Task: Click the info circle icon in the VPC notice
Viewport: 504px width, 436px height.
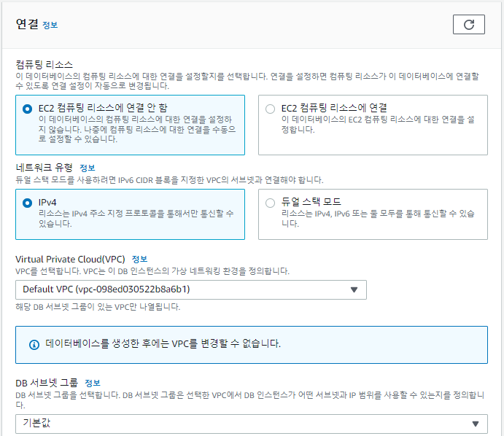Action: tap(34, 345)
